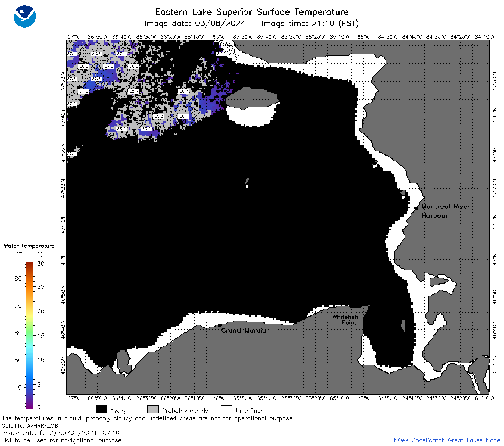The height and width of the screenshot is (446, 504).
Task: Click the Satellite: AVHRRF_MB footer line
Action: [30, 426]
